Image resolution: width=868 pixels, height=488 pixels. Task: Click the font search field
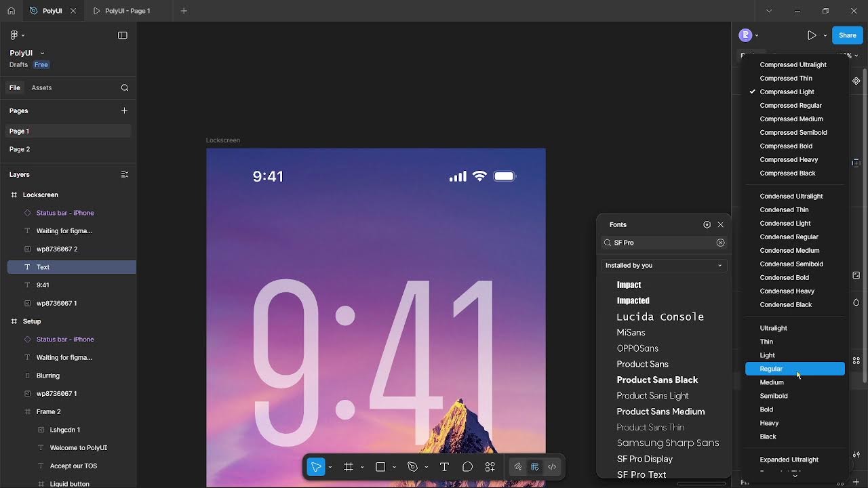(x=664, y=243)
